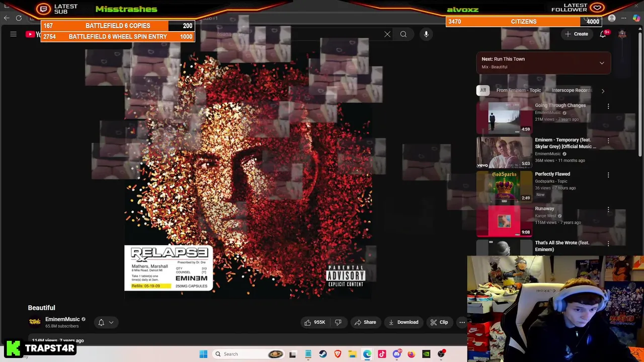
Task: Open File Explorer from the taskbar
Action: point(352,354)
